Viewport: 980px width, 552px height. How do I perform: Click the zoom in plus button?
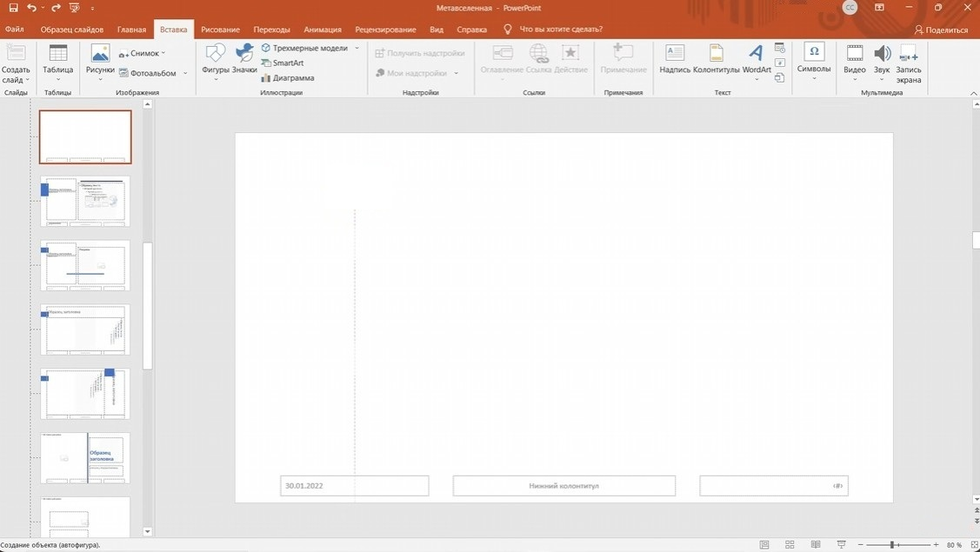pos(936,545)
